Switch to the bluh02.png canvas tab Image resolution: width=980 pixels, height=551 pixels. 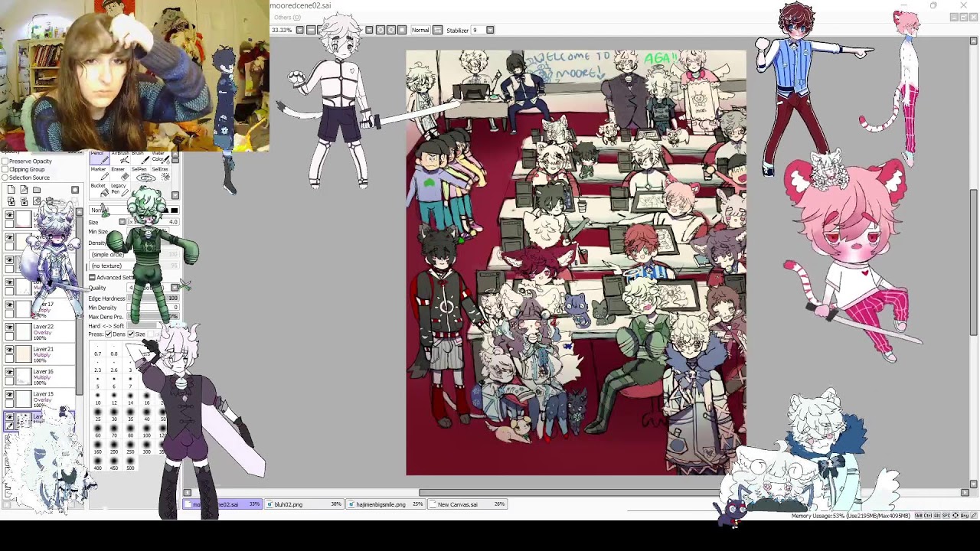(x=305, y=504)
